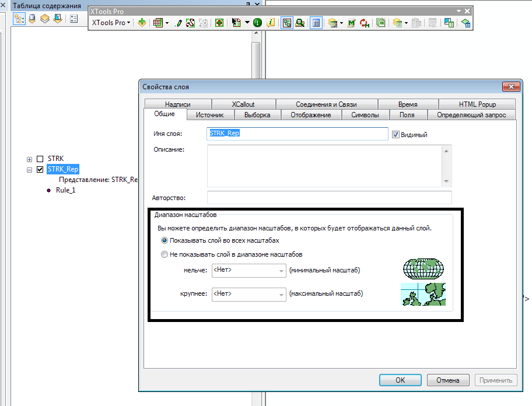This screenshot has height=406, width=532.
Task: Select List By Selection icon
Action: (x=58, y=19)
